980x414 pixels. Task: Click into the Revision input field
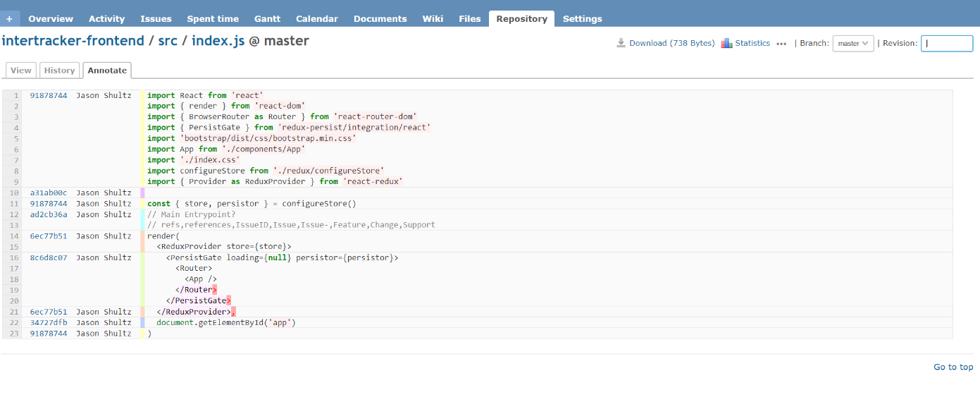click(947, 44)
